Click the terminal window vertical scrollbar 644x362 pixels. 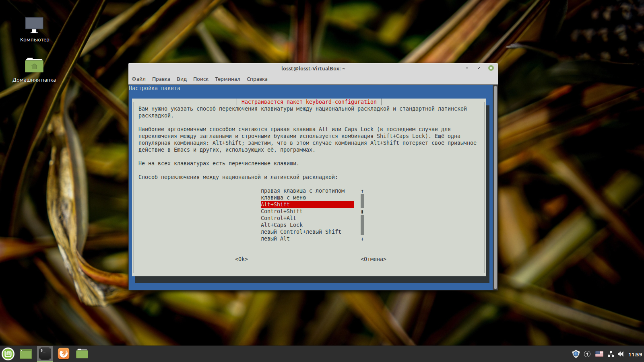click(x=495, y=187)
